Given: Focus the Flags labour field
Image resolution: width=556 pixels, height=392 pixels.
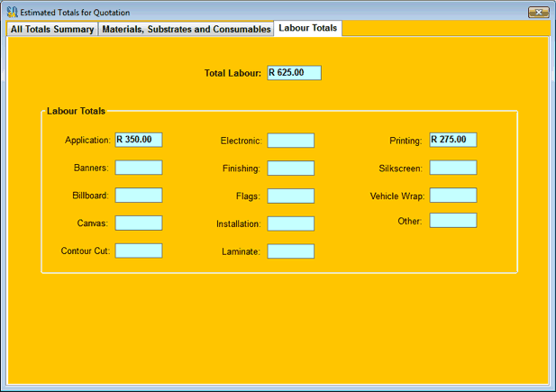Looking at the screenshot, I should [x=291, y=196].
